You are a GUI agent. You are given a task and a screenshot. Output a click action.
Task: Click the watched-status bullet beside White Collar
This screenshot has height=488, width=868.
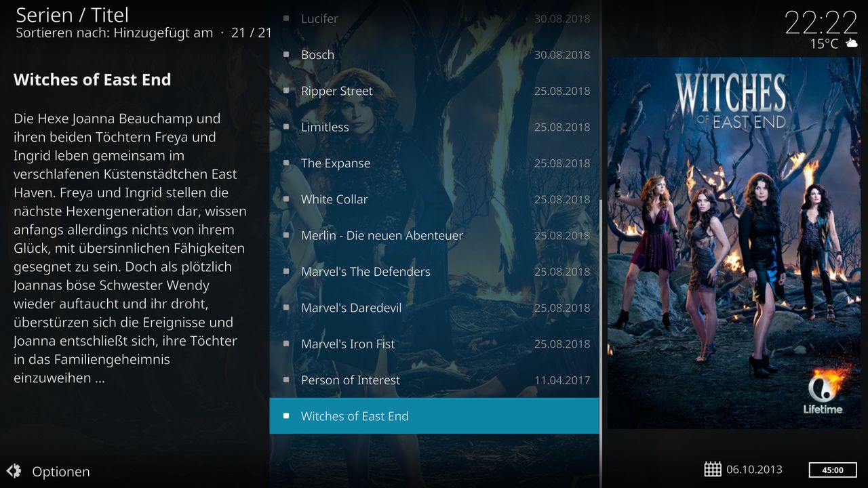(x=286, y=199)
